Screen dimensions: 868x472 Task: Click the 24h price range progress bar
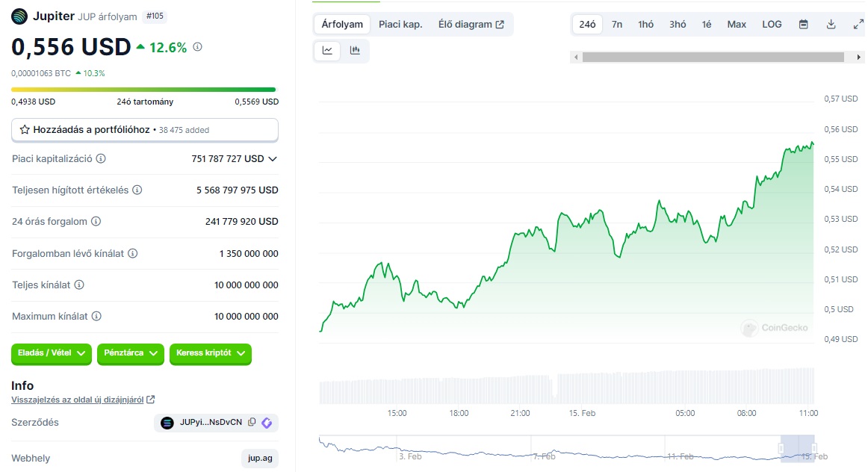coord(143,89)
